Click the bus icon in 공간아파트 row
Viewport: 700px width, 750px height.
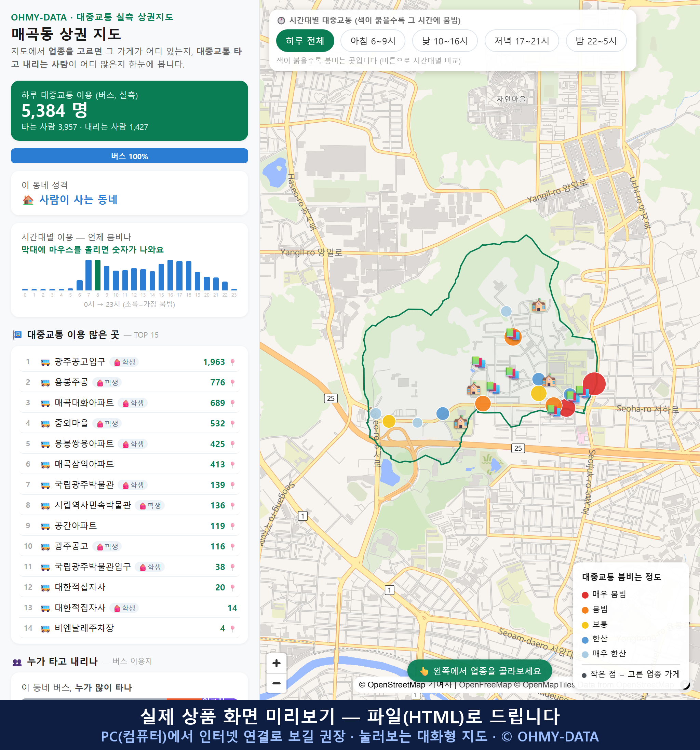click(x=45, y=526)
